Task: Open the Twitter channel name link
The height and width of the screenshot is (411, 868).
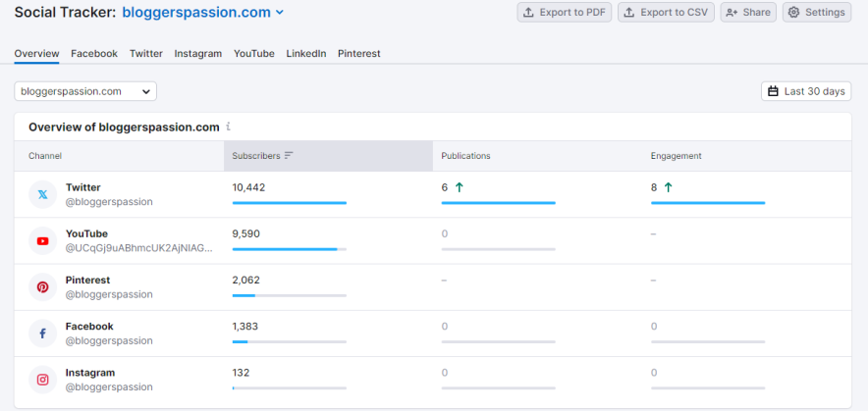Action: (83, 187)
